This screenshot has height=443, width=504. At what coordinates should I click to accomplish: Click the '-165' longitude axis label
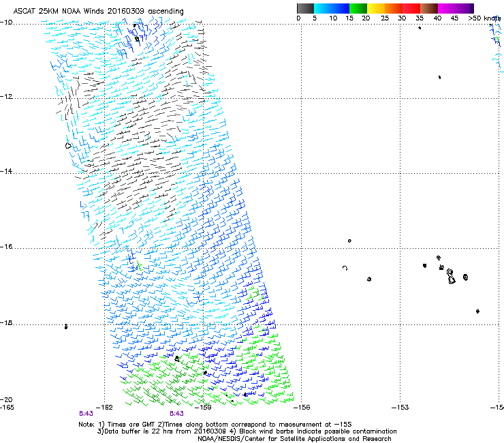(7, 408)
